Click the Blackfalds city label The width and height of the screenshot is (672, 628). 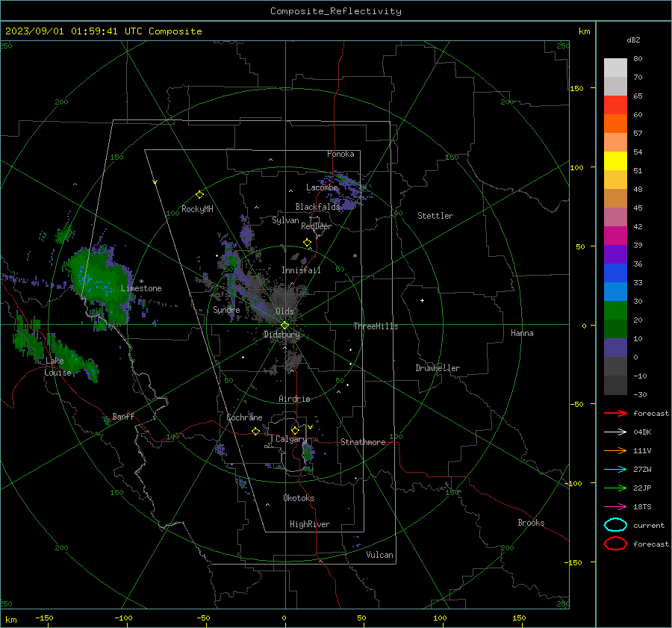click(317, 207)
